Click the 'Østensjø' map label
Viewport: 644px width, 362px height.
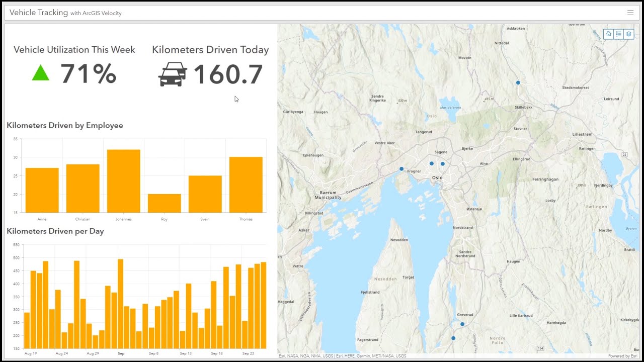(x=474, y=209)
